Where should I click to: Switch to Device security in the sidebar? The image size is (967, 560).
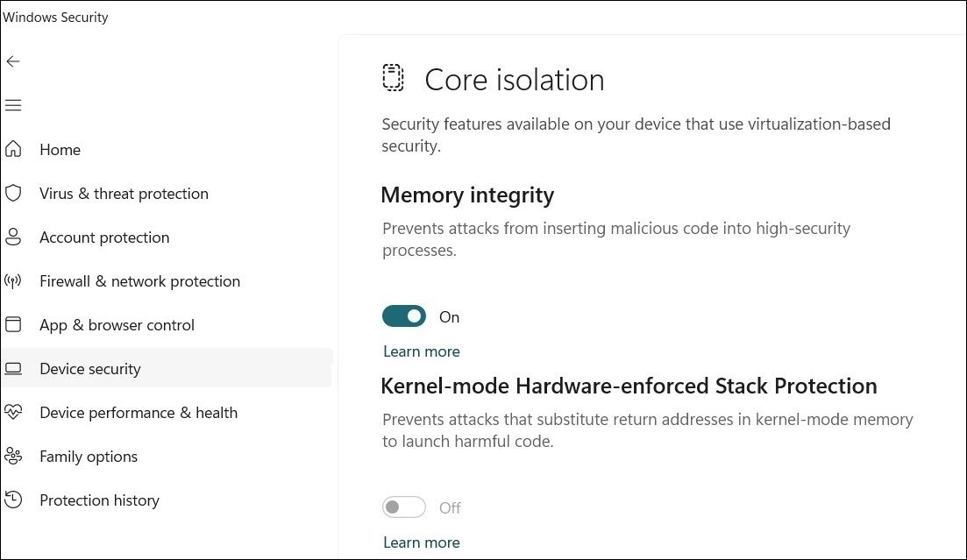click(x=89, y=368)
